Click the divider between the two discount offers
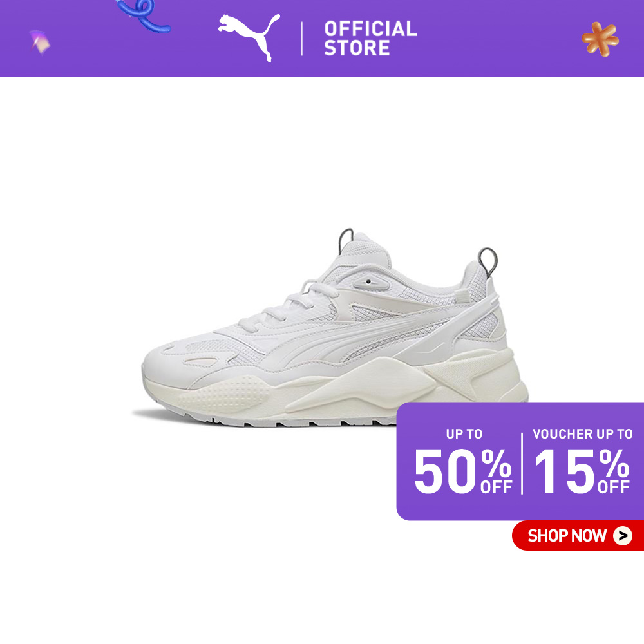 coord(522,463)
